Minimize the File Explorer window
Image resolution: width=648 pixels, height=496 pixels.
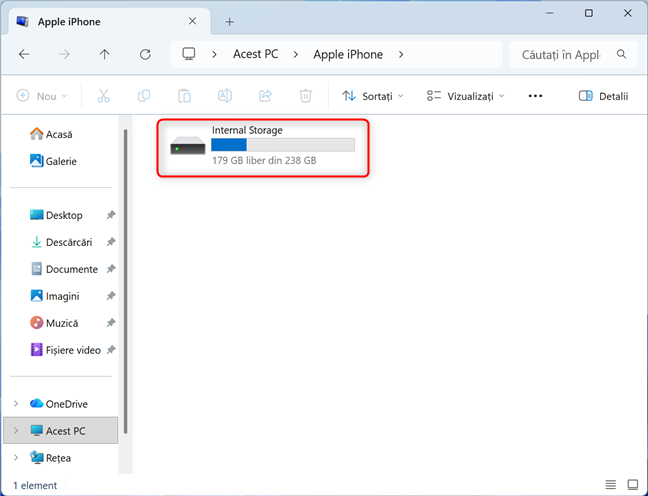pyautogui.click(x=550, y=13)
